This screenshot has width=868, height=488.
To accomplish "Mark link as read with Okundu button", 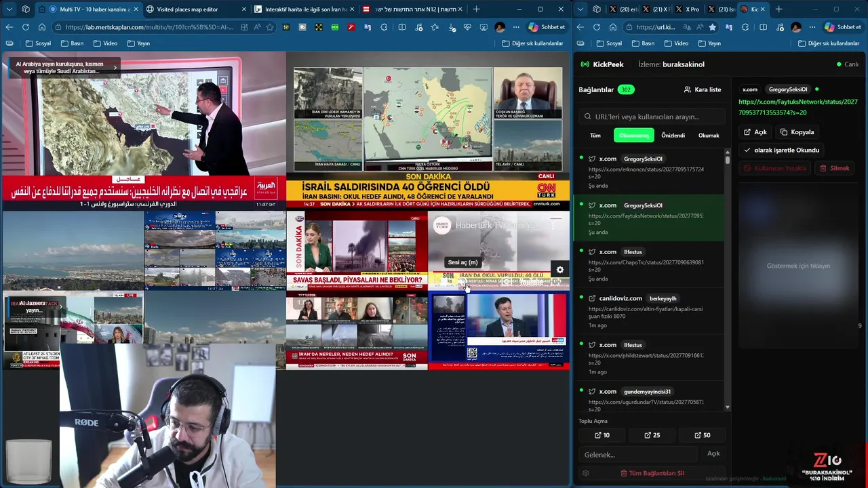I will pos(782,150).
